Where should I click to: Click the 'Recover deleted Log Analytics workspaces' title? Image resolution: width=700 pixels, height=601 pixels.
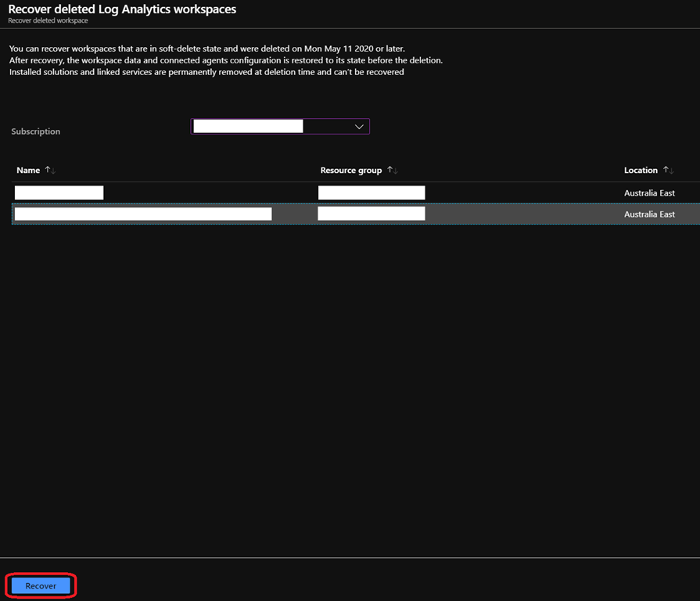[122, 9]
